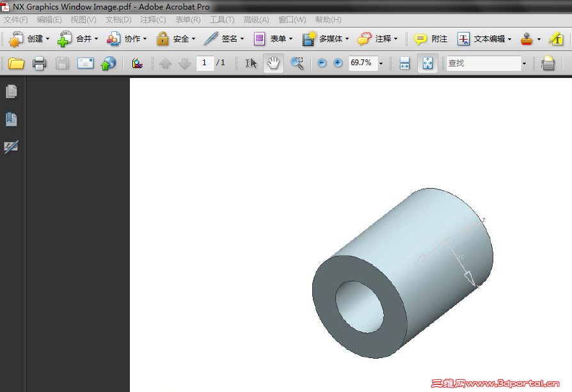Expand the 安全 dropdown
The height and width of the screenshot is (392, 572).
coord(193,39)
